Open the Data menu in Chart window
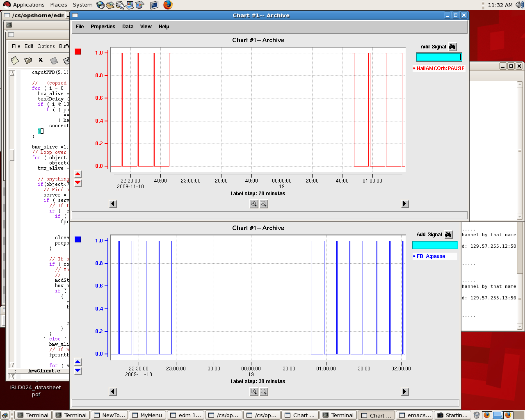This screenshot has width=525, height=420. pyautogui.click(x=128, y=27)
